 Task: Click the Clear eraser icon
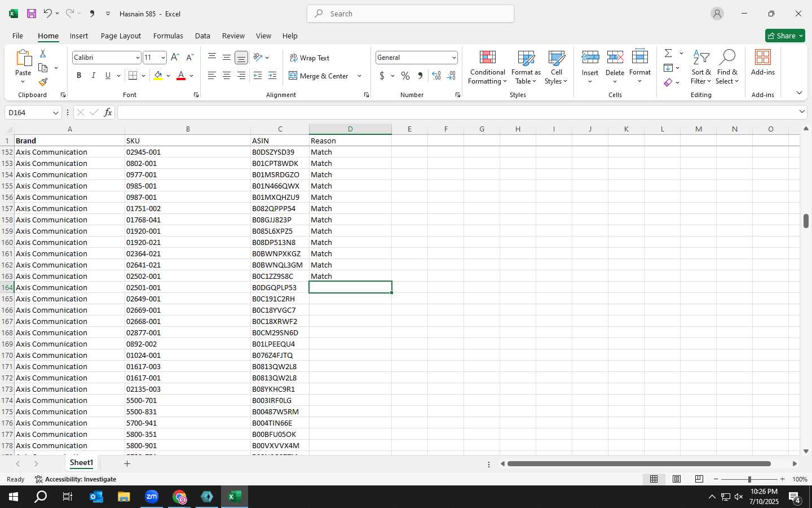(668, 82)
